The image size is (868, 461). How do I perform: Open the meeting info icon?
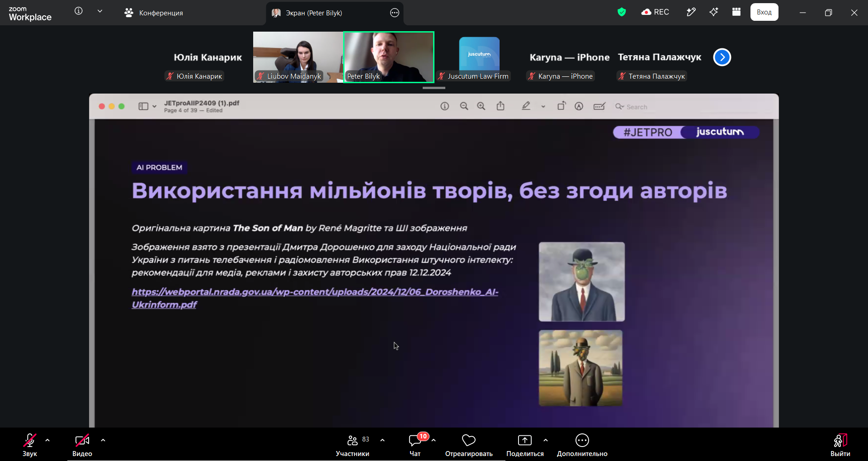click(79, 11)
